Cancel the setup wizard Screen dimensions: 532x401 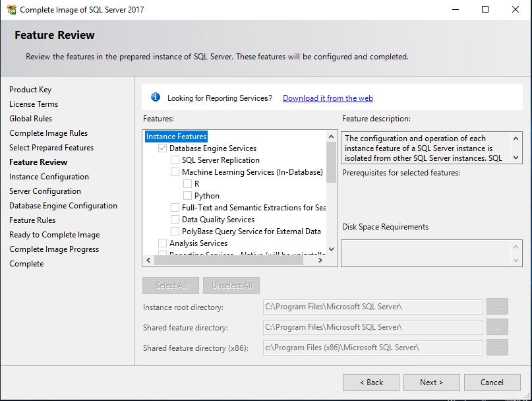[492, 382]
